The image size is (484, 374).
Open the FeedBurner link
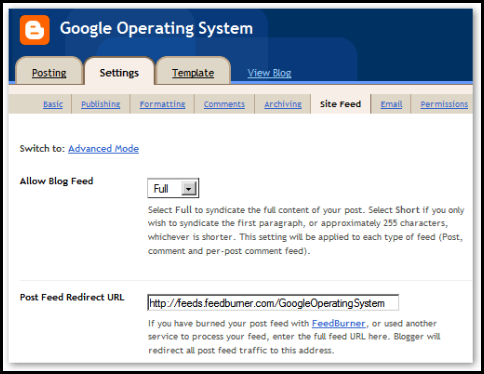[x=339, y=323]
